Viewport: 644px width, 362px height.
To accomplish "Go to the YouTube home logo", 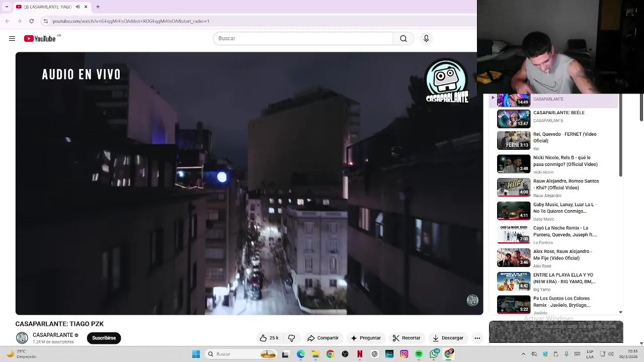I will (x=40, y=39).
